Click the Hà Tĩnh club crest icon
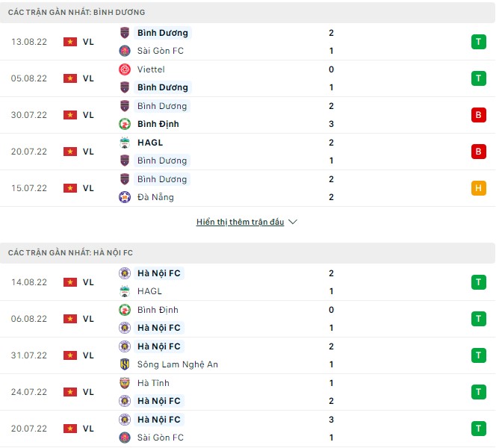 coord(125,383)
